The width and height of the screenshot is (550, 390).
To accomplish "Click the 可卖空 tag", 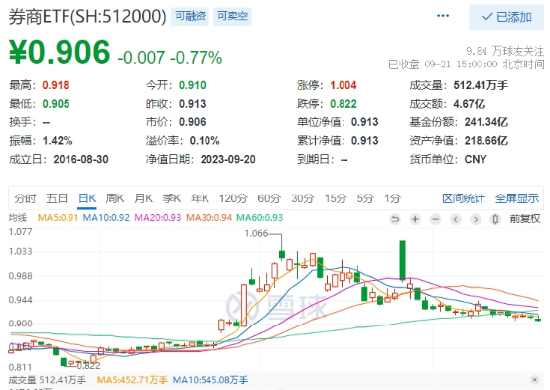I will point(232,16).
